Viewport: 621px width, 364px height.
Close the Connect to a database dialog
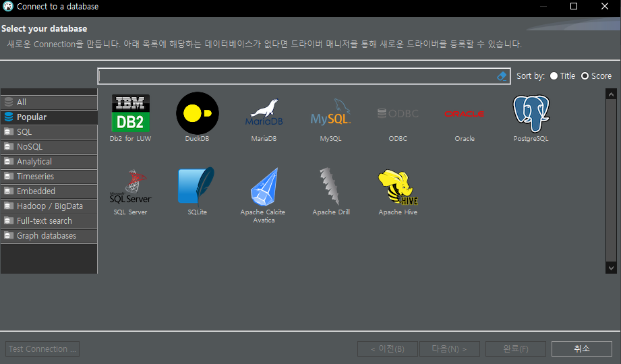click(x=605, y=6)
